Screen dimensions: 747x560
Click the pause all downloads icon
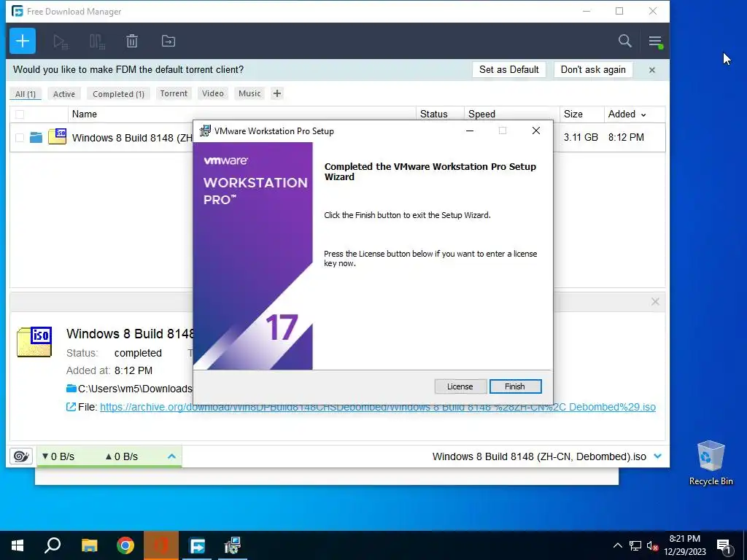click(x=97, y=42)
